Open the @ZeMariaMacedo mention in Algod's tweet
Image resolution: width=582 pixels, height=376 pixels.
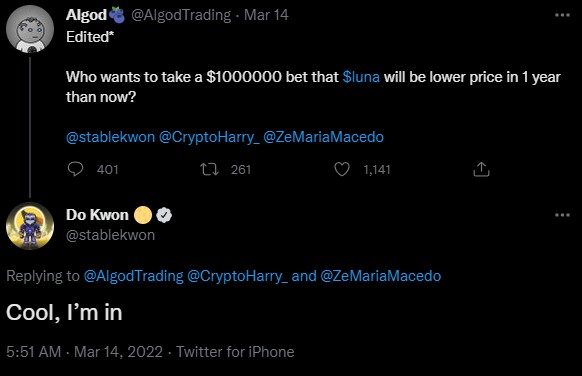[x=323, y=137]
